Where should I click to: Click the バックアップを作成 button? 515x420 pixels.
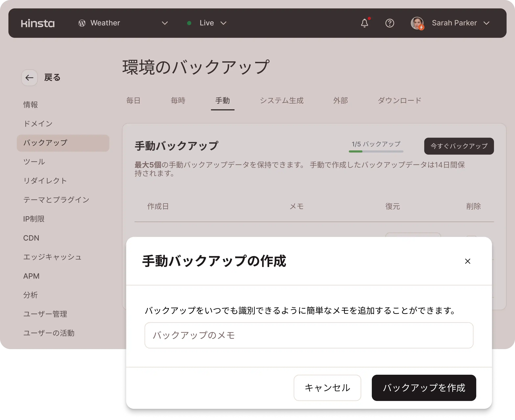tap(424, 388)
